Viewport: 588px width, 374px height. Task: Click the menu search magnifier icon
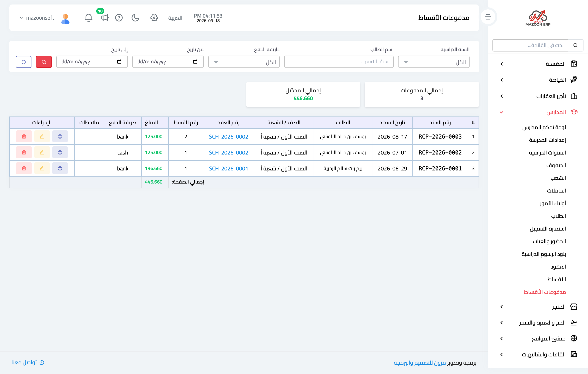point(576,45)
